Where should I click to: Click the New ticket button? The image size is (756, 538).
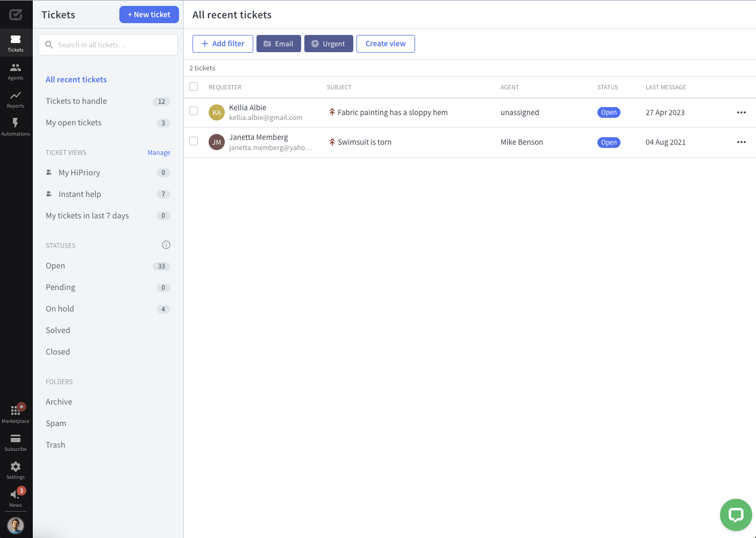(149, 15)
